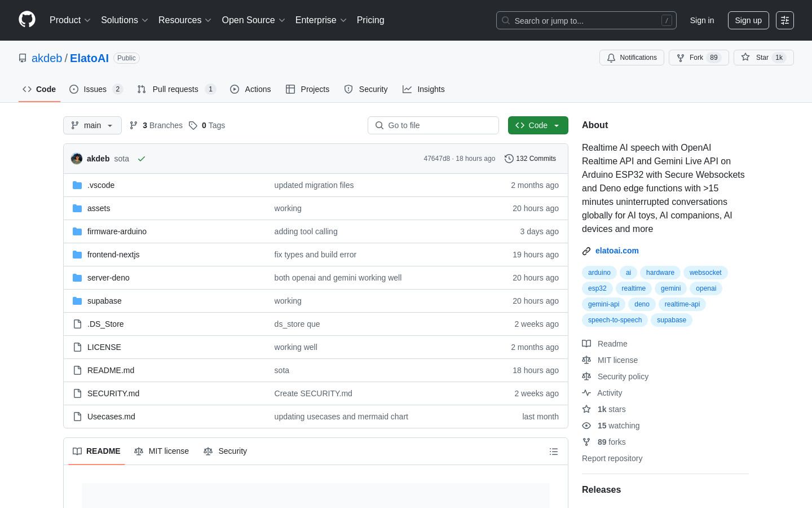View the 0 Tags link
812x508 pixels.
207,125
